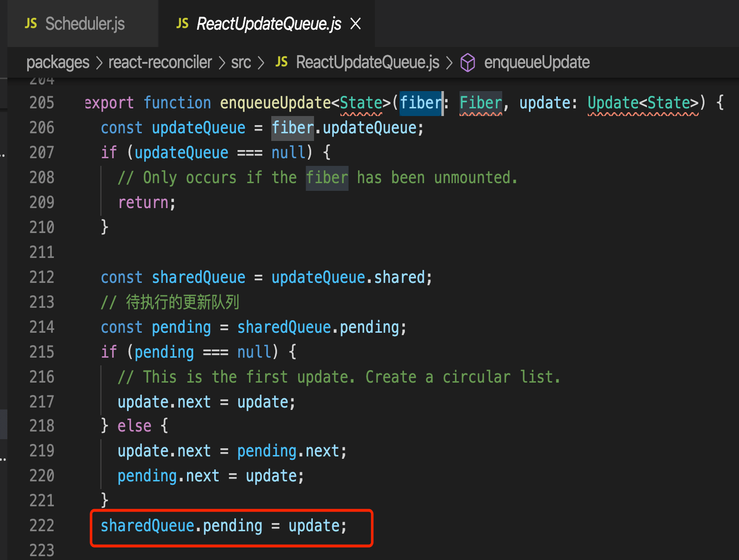Screen dimensions: 739x560
Task: Click the highlighted fiber parameter on line 205
Action: pos(421,103)
